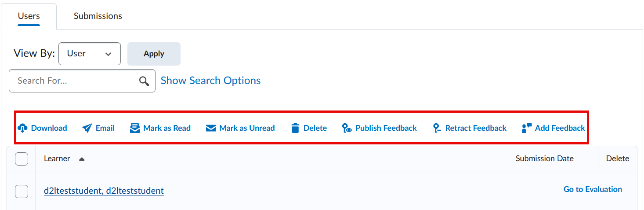The height and width of the screenshot is (210, 644).
Task: Tick the checkbox for d2lteststudent row
Action: pyautogui.click(x=22, y=192)
